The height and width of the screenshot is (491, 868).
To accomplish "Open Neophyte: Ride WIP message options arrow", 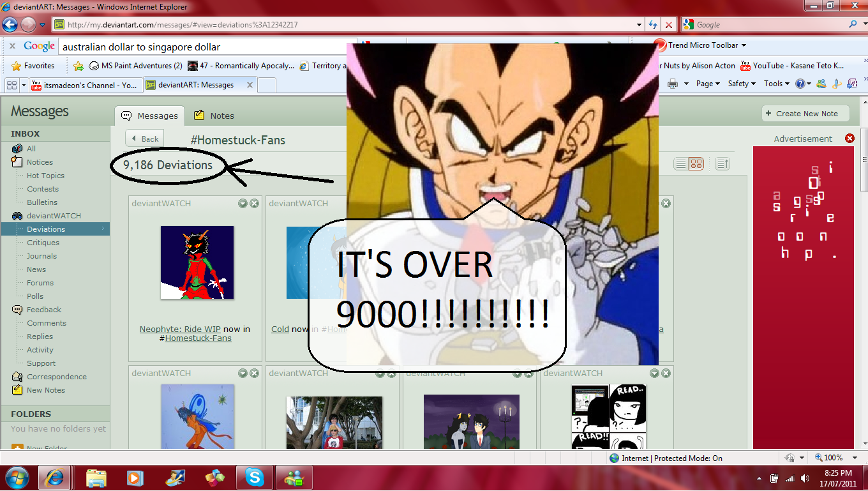I will 243,203.
